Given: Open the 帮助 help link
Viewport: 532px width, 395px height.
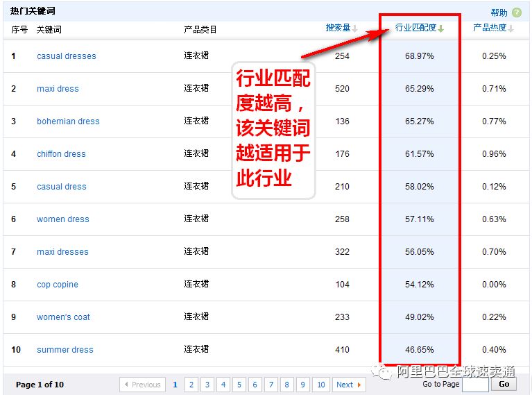Looking at the screenshot, I should click(499, 12).
